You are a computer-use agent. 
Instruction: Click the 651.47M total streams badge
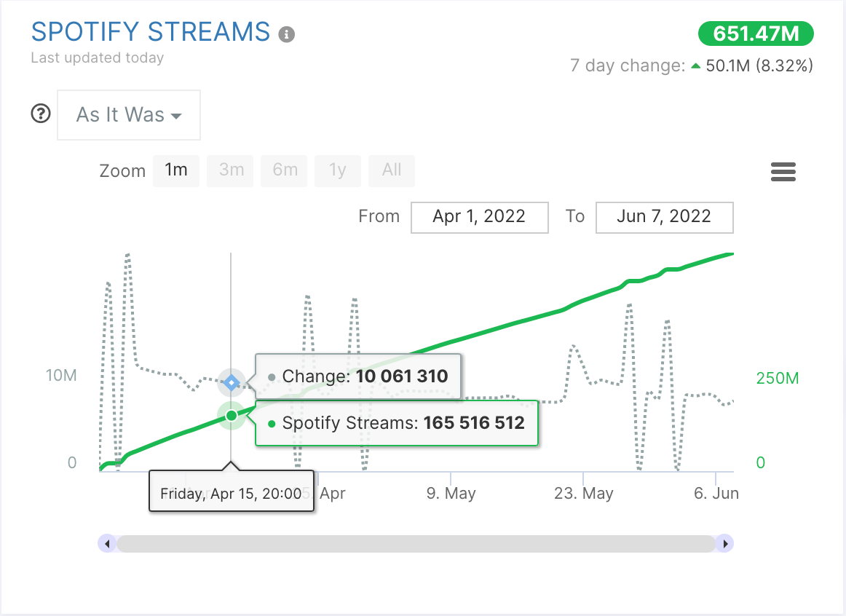tap(756, 33)
